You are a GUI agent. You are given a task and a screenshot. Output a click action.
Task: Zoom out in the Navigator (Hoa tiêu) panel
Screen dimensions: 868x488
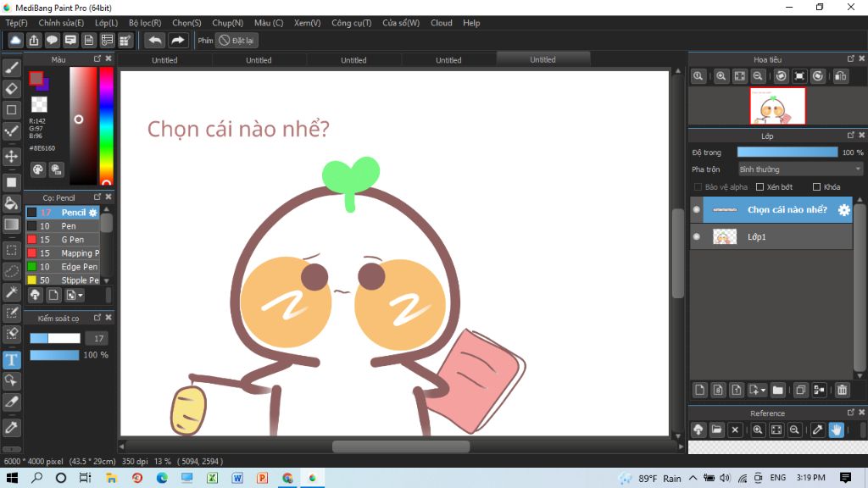pyautogui.click(x=758, y=76)
